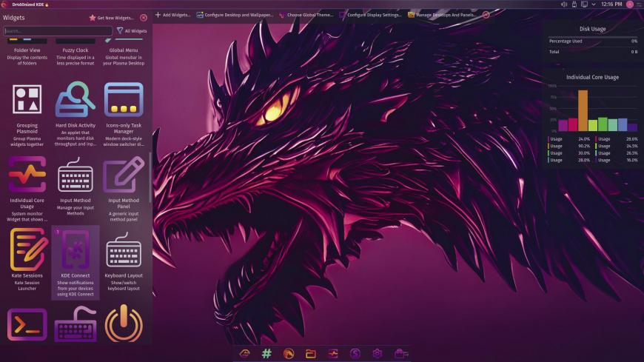Open the purple circled S icon in dock
This screenshot has width=644, height=362.
(355, 353)
